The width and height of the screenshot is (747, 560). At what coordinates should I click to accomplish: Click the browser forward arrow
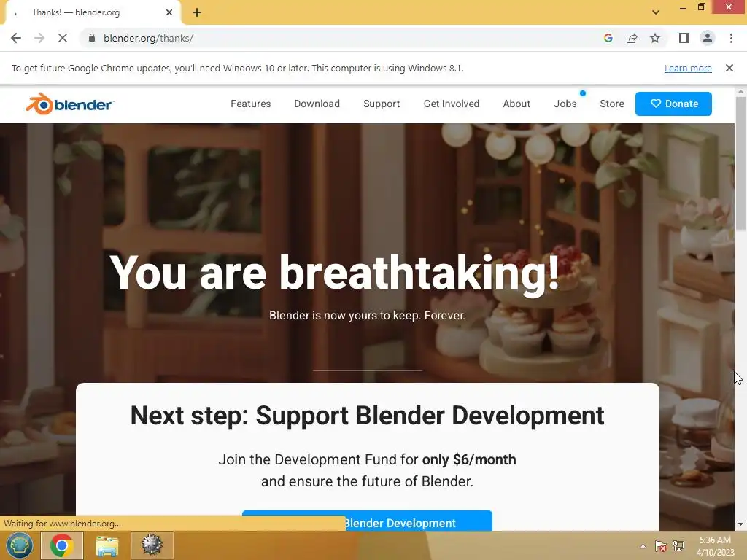[39, 38]
